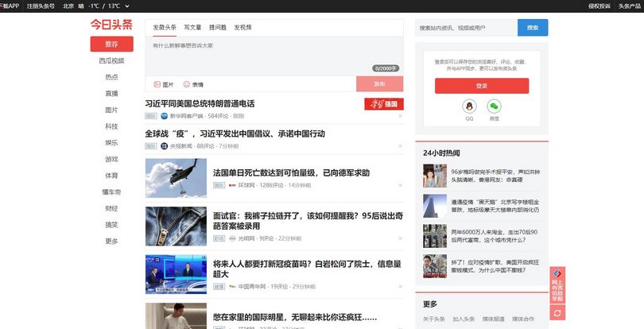Select the 科技 channel in the sidebar
This screenshot has width=644, height=329.
click(111, 126)
